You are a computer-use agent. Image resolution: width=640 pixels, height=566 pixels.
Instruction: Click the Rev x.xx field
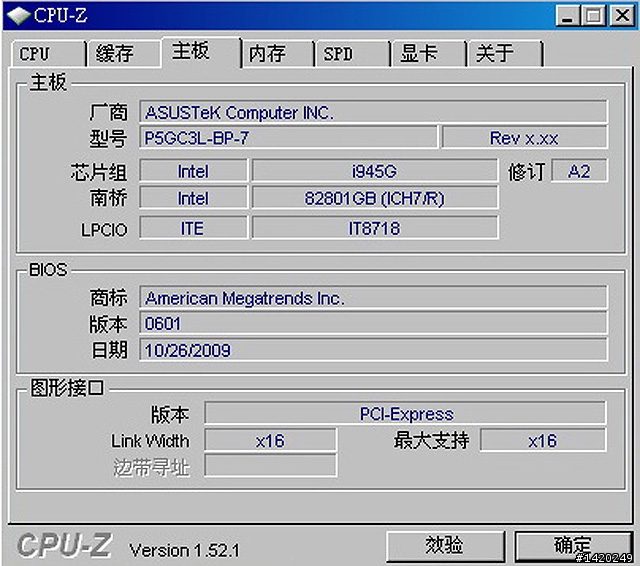click(524, 138)
